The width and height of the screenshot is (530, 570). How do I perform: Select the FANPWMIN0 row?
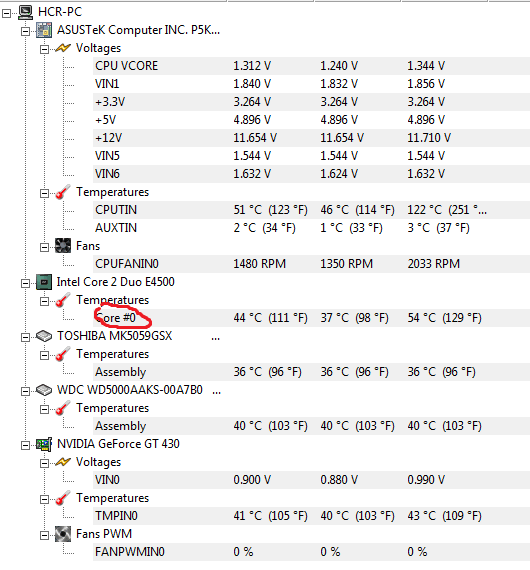click(x=311, y=552)
